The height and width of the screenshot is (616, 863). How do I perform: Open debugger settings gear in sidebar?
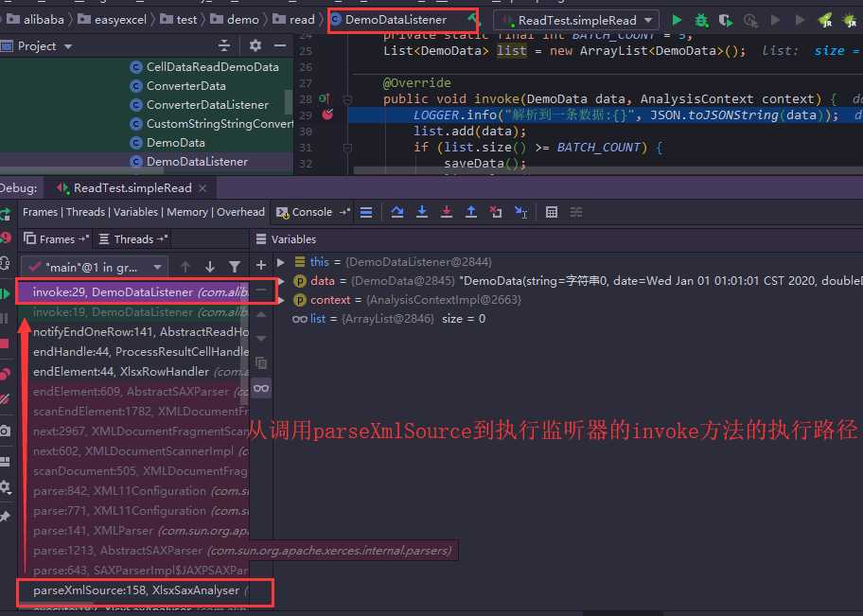pyautogui.click(x=5, y=486)
